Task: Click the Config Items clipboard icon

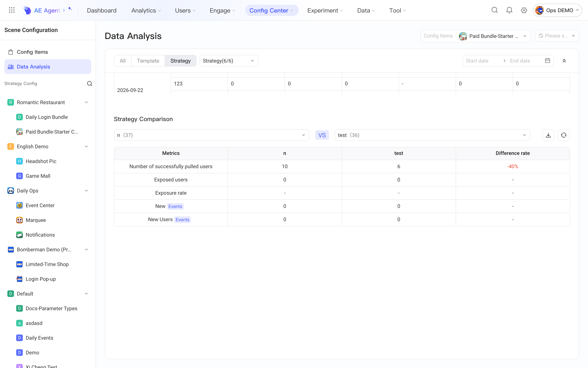Action: (11, 52)
